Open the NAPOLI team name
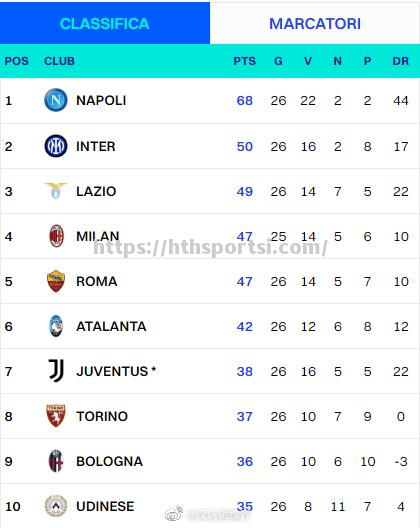This screenshot has height=528, width=420. coord(101,100)
